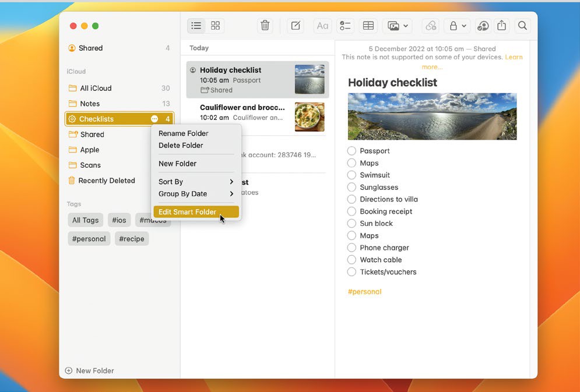Insert a checklist using toolbar icon
The image size is (580, 392).
pos(345,26)
